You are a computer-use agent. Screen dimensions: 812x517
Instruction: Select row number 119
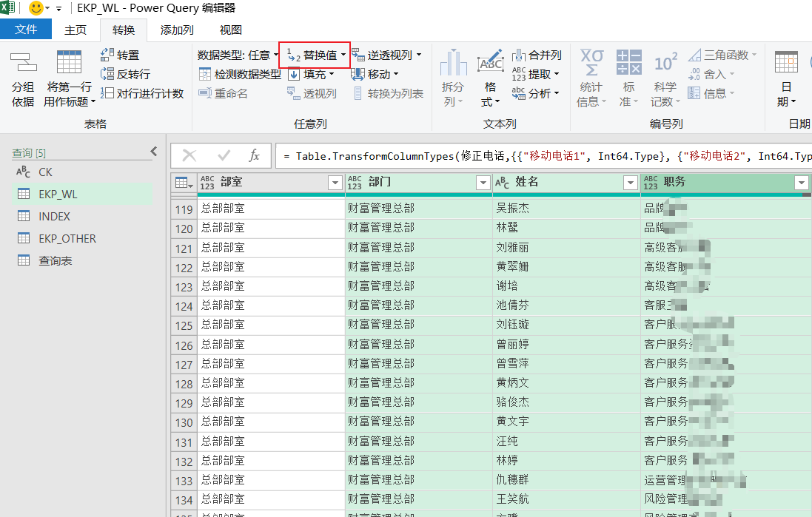pyautogui.click(x=184, y=209)
